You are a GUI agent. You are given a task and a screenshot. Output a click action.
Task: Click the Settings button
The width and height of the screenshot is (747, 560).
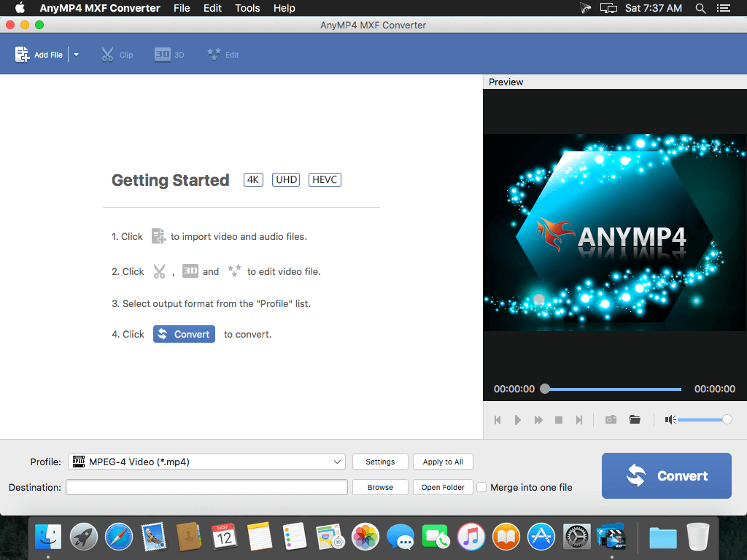[x=380, y=462]
